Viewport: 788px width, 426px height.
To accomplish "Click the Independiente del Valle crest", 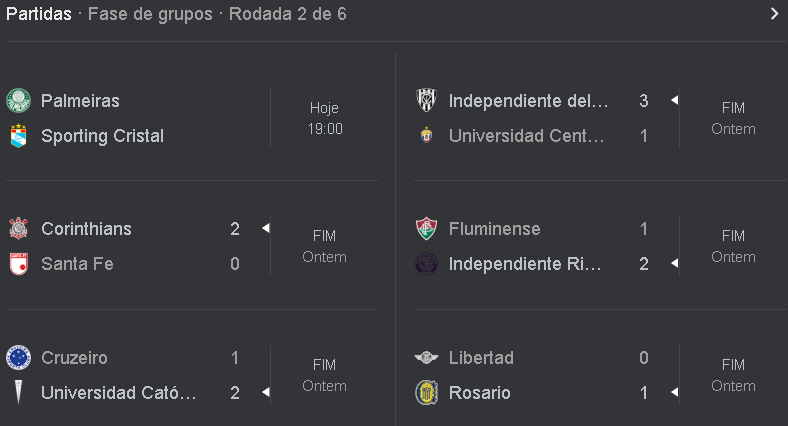I will [x=426, y=100].
